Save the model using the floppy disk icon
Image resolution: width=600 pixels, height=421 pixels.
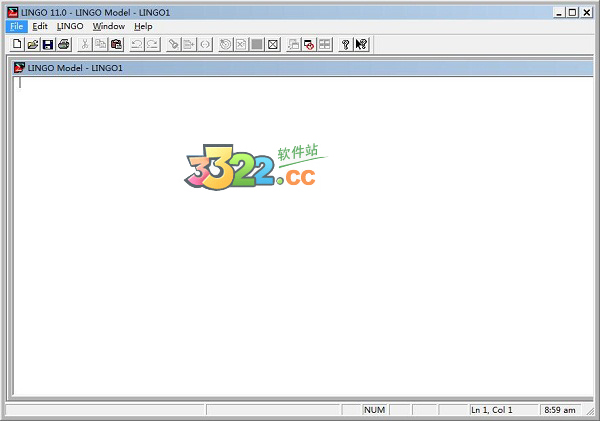tap(48, 44)
